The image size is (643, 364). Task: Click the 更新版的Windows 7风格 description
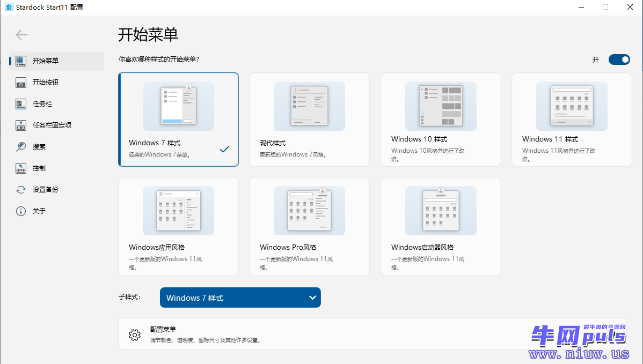tap(293, 155)
